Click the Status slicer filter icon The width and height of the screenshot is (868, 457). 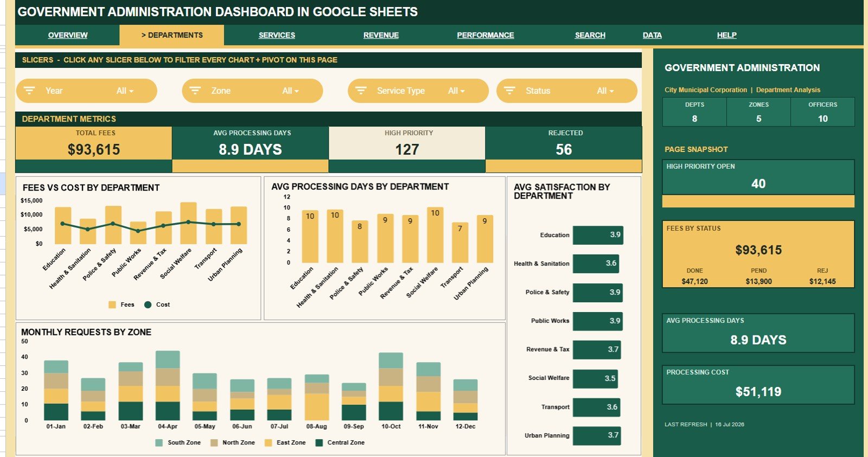510,91
